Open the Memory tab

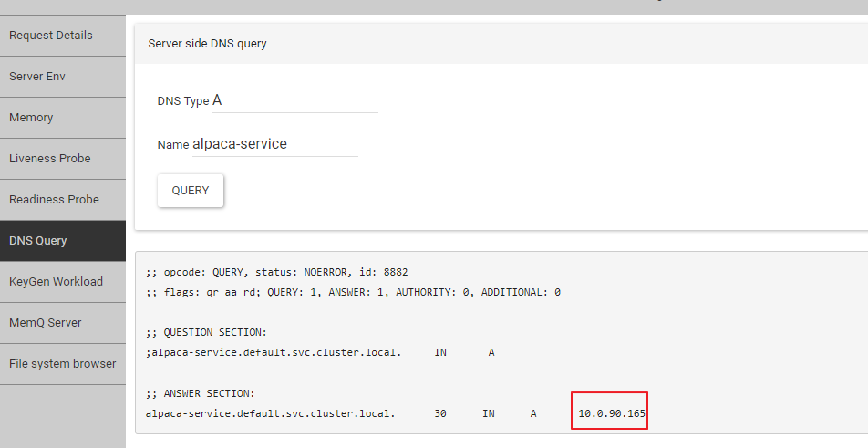(x=63, y=118)
